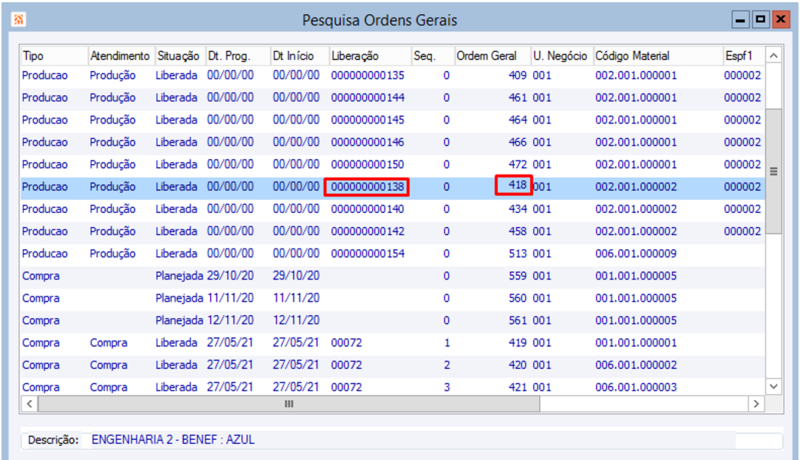Select Ordem Geral cell 458
This screenshot has height=460, width=800.
(517, 232)
